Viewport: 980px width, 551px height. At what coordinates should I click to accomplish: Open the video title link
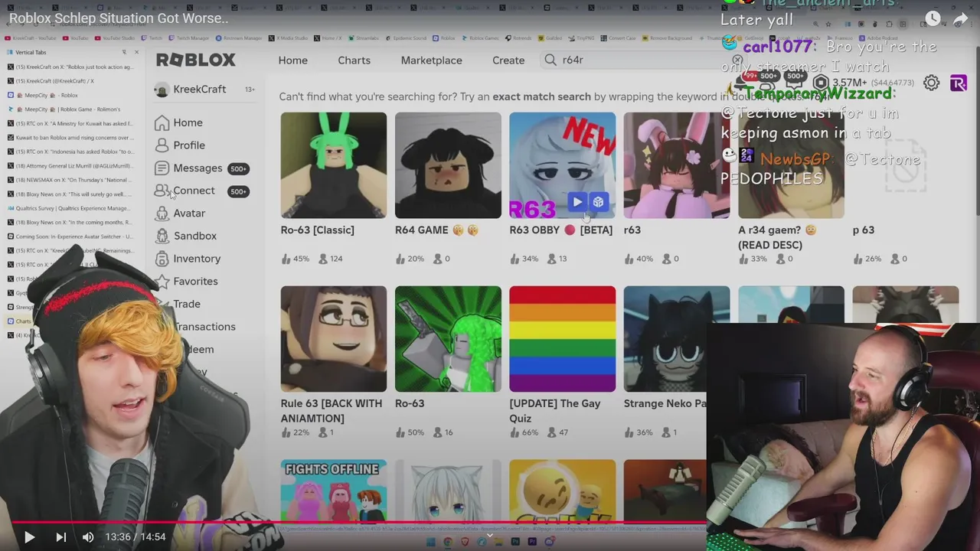tap(119, 18)
